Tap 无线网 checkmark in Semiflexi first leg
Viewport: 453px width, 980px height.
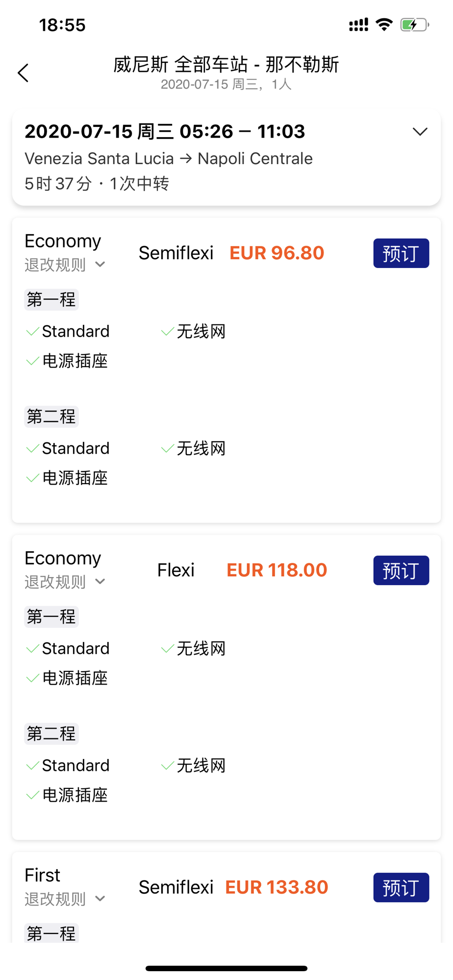pyautogui.click(x=194, y=332)
